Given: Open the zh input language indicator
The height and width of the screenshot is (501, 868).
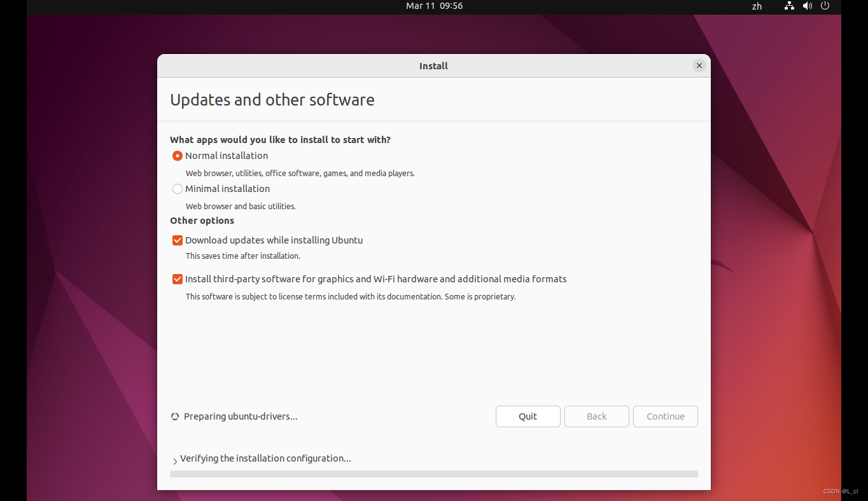Looking at the screenshot, I should (x=757, y=6).
